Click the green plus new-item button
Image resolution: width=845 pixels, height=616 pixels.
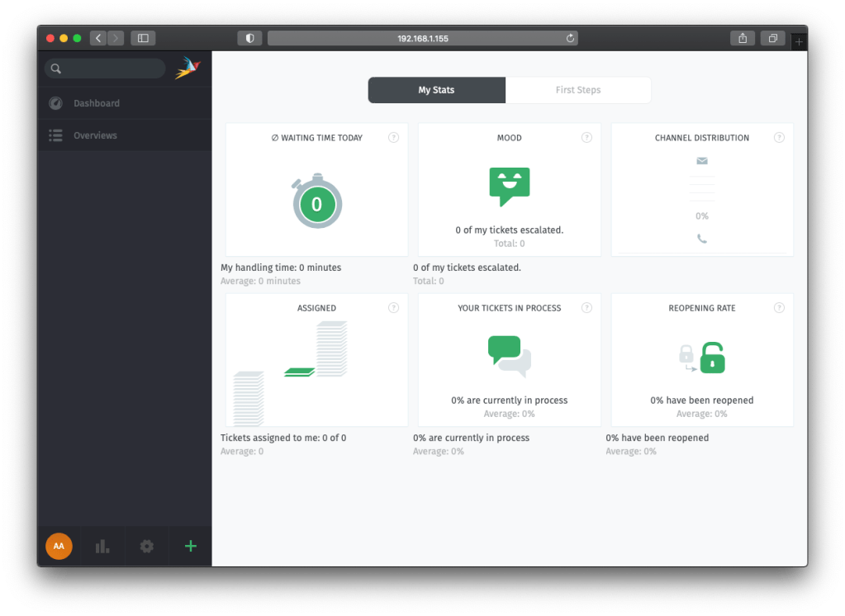point(191,546)
